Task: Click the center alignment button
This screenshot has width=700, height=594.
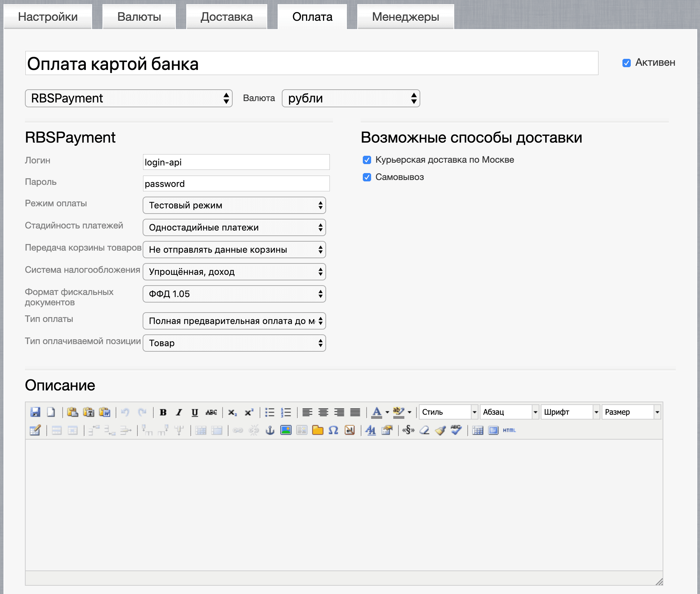Action: [323, 412]
